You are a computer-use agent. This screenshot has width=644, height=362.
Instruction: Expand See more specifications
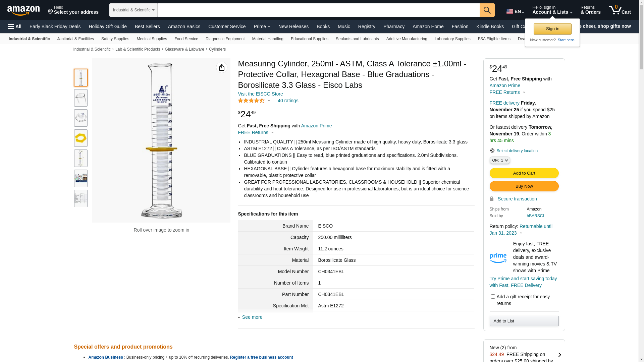(250, 317)
